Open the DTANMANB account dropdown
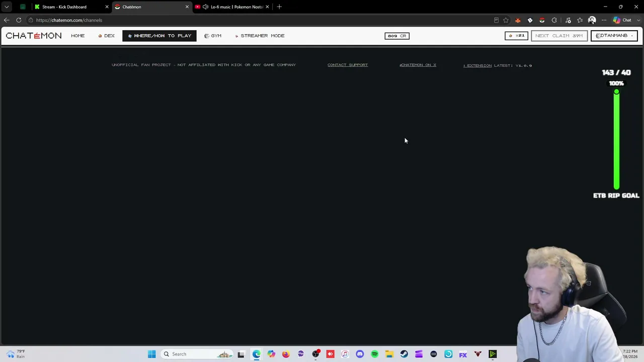 click(x=614, y=36)
